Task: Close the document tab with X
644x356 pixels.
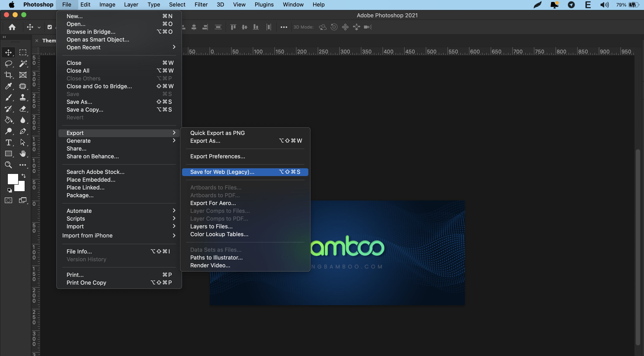Action: [37, 40]
